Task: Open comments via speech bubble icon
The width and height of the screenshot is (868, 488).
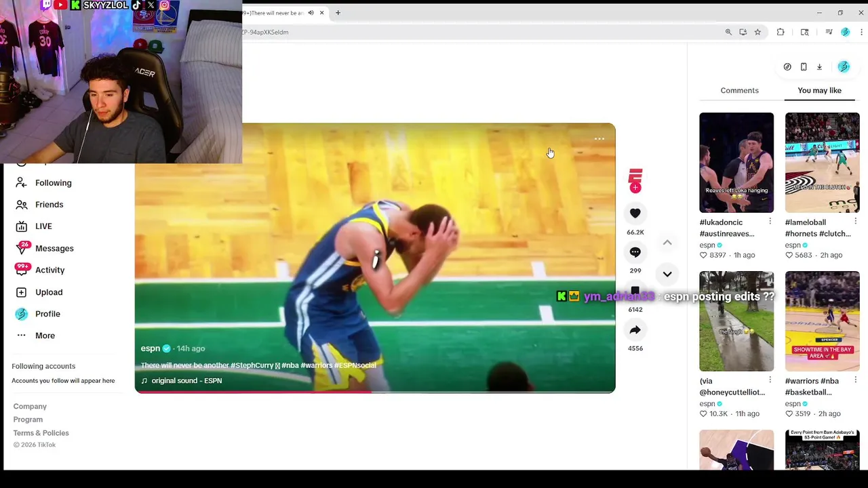Action: (635, 252)
